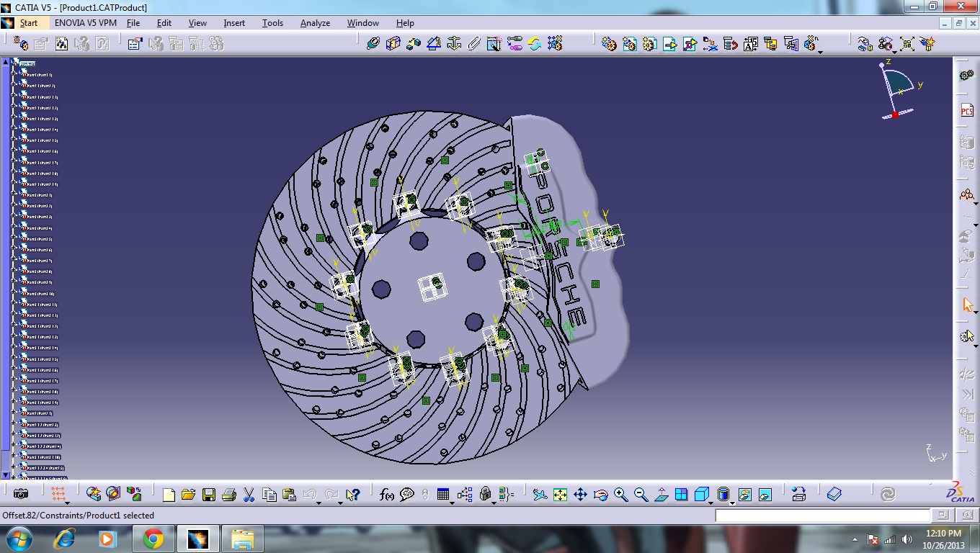Click the Copy icon
The height and width of the screenshot is (553, 980).
click(269, 495)
